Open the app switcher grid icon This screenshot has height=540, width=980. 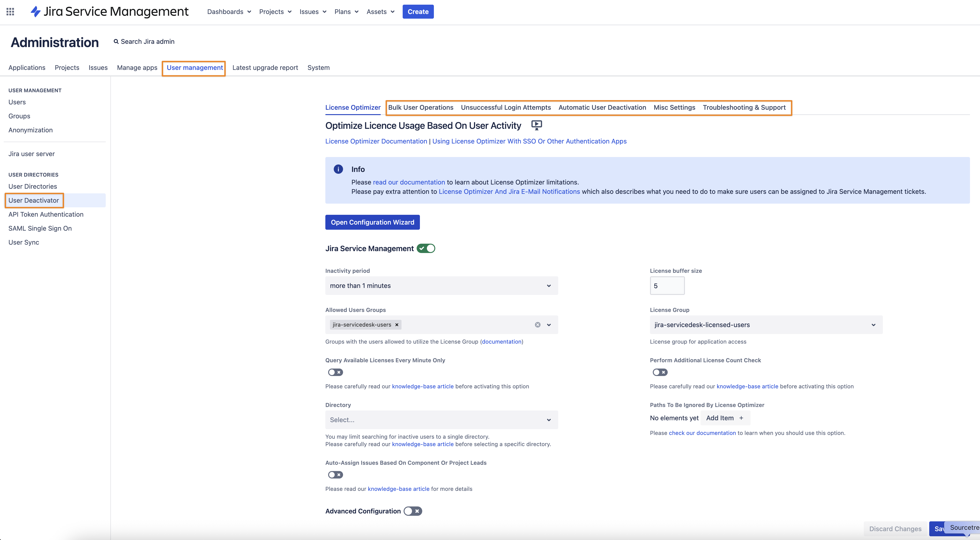[x=10, y=12]
